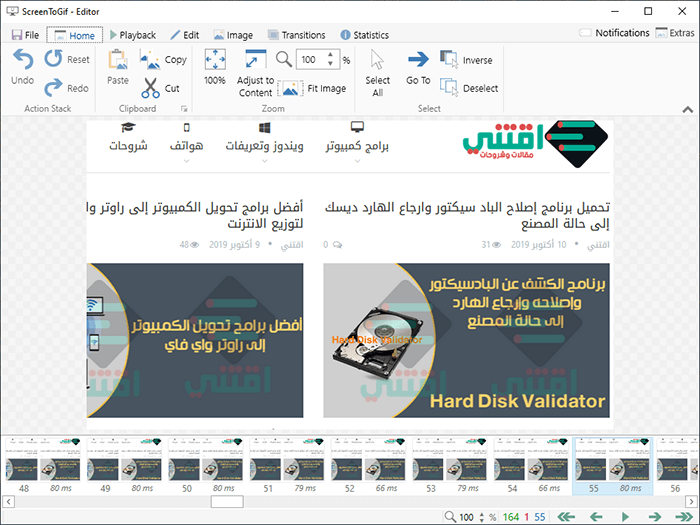Click the timeline scroll right arrow
The image size is (700, 525).
tap(692, 502)
